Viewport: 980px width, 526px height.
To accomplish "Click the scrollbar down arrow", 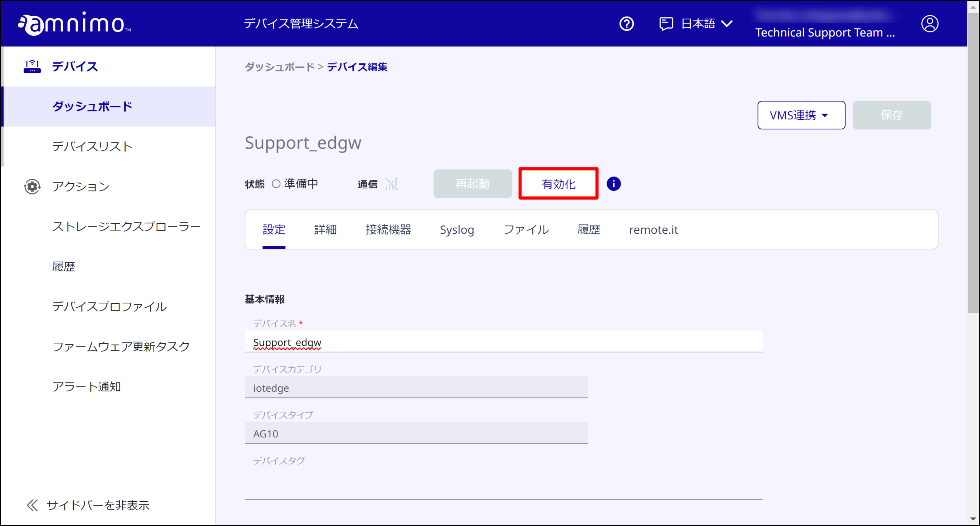I will [x=973, y=519].
